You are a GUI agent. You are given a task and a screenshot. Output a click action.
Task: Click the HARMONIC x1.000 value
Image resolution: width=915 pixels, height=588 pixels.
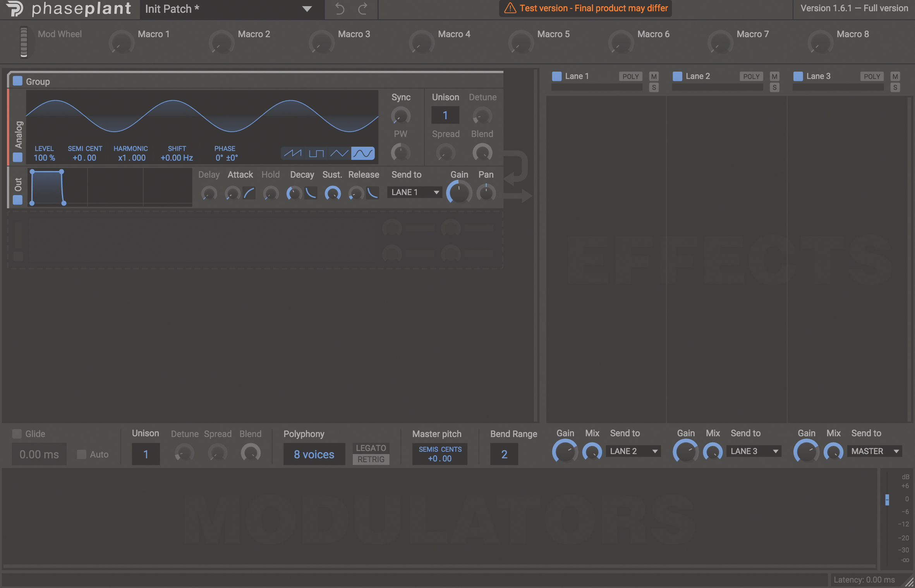(x=132, y=158)
